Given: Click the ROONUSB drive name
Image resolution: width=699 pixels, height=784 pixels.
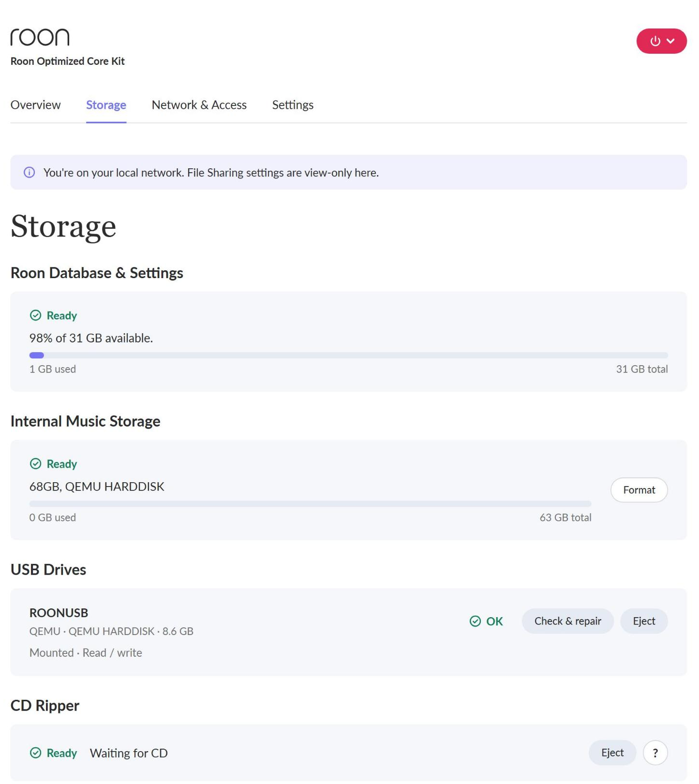Looking at the screenshot, I should pyautogui.click(x=59, y=613).
